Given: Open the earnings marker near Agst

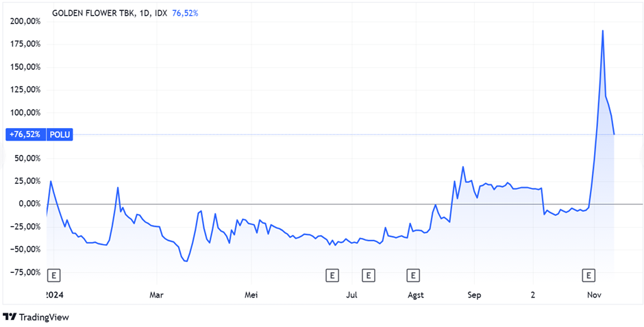Looking at the screenshot, I should 412,275.
